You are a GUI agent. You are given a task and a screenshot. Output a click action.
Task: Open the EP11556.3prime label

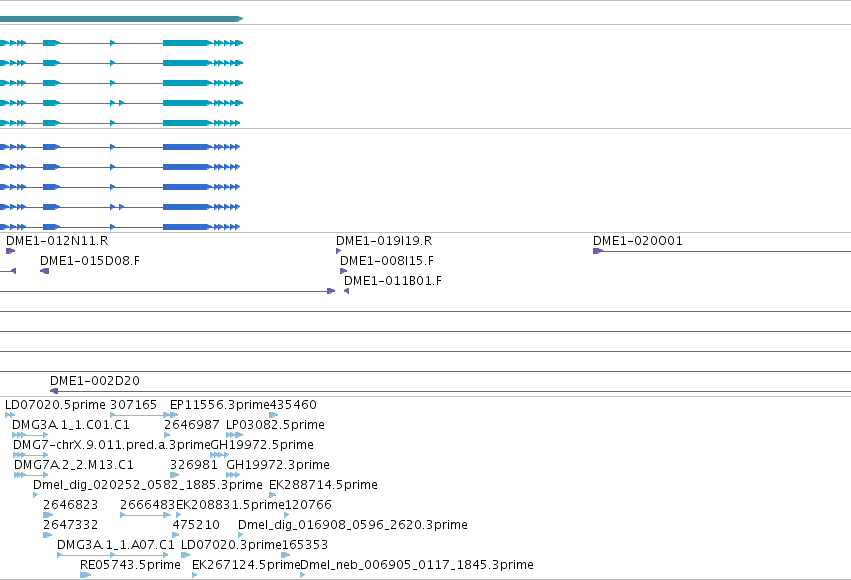coord(219,405)
